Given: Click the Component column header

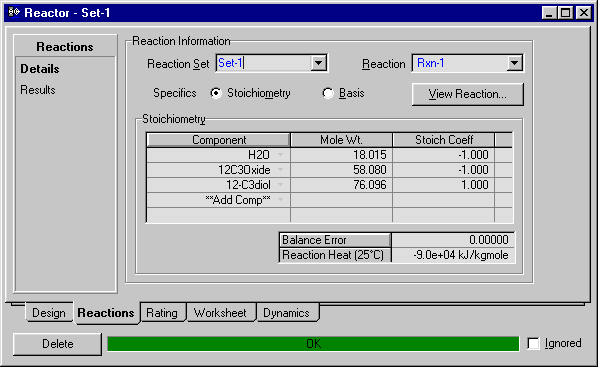Looking at the screenshot, I should tap(219, 140).
